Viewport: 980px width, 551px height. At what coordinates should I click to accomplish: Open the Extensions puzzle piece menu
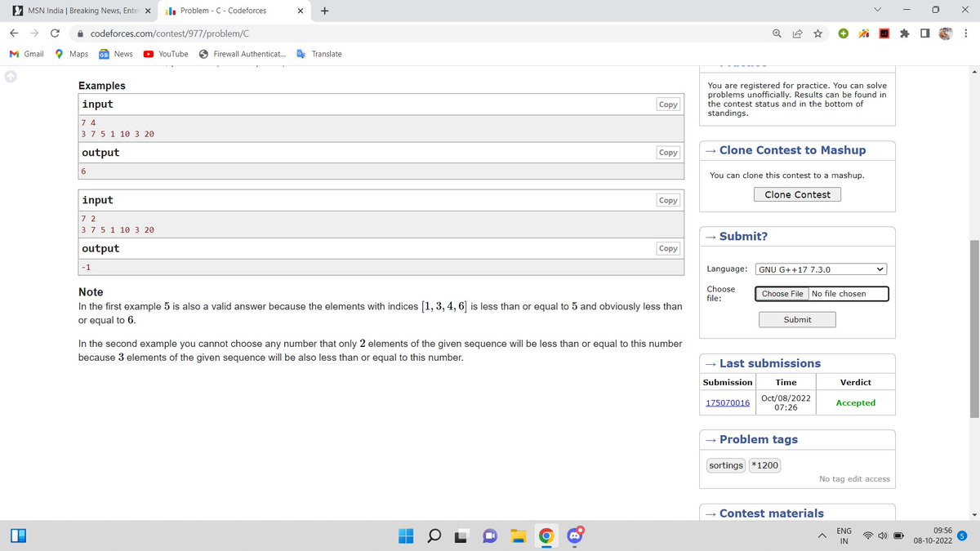point(905,33)
